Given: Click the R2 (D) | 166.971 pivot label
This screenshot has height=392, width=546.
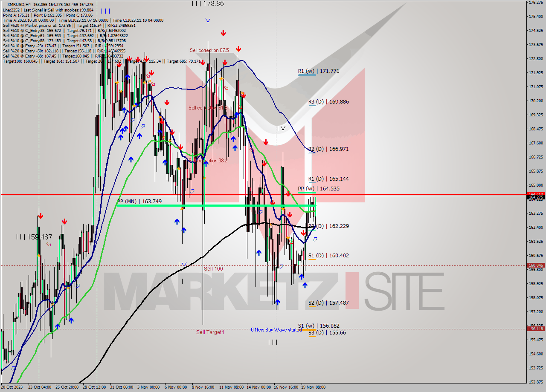Looking at the screenshot, I should 328,149.
